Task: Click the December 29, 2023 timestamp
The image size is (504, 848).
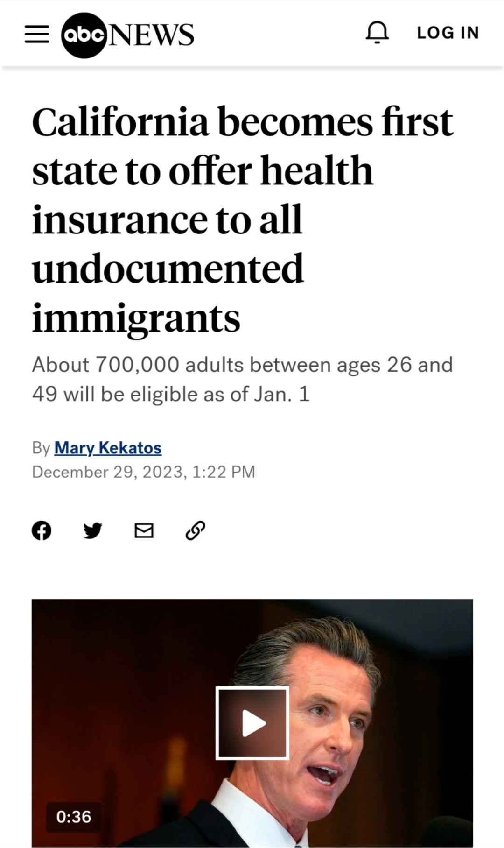Action: coord(143,472)
